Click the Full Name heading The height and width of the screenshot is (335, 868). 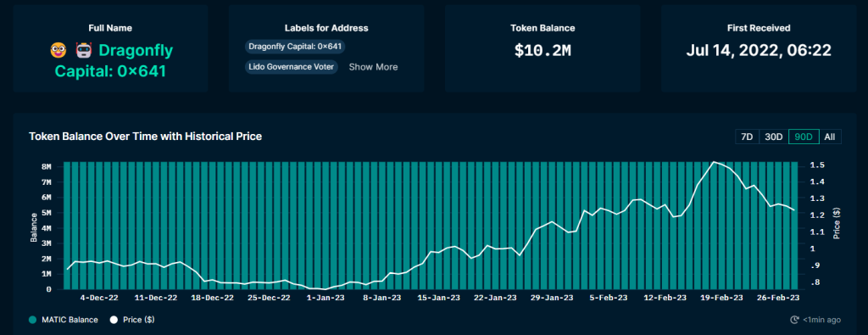pos(110,28)
